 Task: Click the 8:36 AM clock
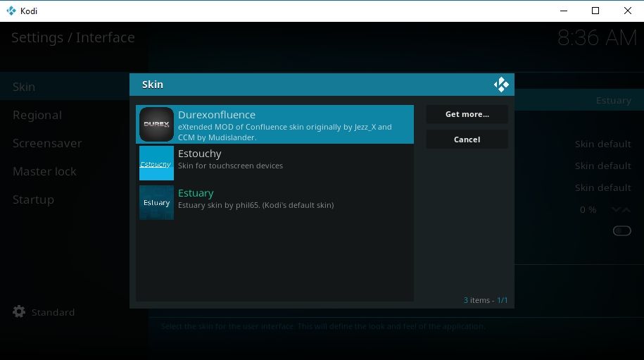[x=597, y=38]
